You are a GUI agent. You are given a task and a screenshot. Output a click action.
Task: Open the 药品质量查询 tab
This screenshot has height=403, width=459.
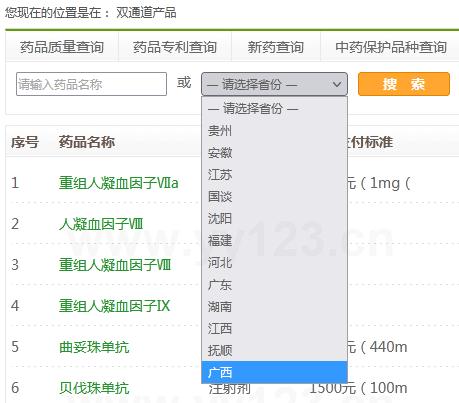point(62,47)
